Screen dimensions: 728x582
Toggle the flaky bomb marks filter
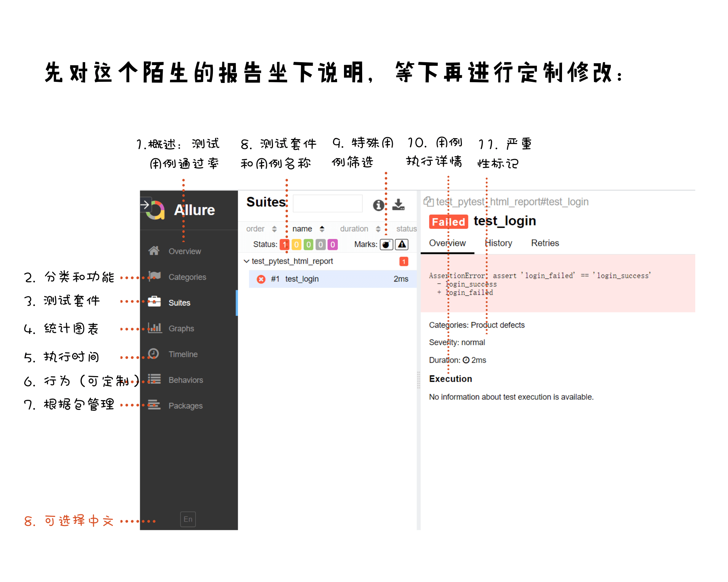coord(386,244)
